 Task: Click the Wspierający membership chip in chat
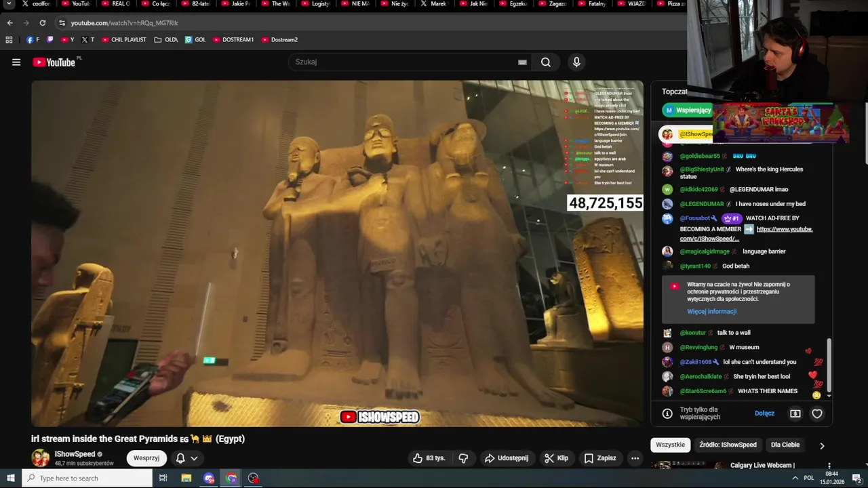pyautogui.click(x=688, y=110)
